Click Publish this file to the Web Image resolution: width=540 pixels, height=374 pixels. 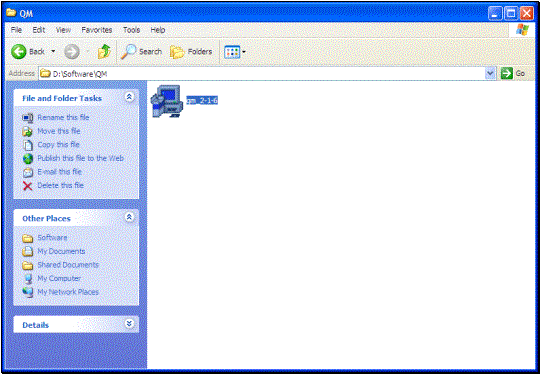click(x=73, y=158)
